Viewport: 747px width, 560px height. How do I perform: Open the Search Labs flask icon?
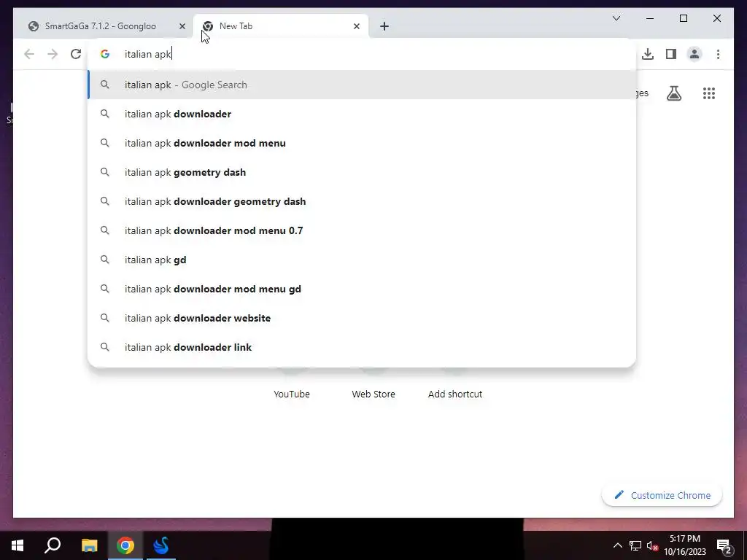click(673, 93)
